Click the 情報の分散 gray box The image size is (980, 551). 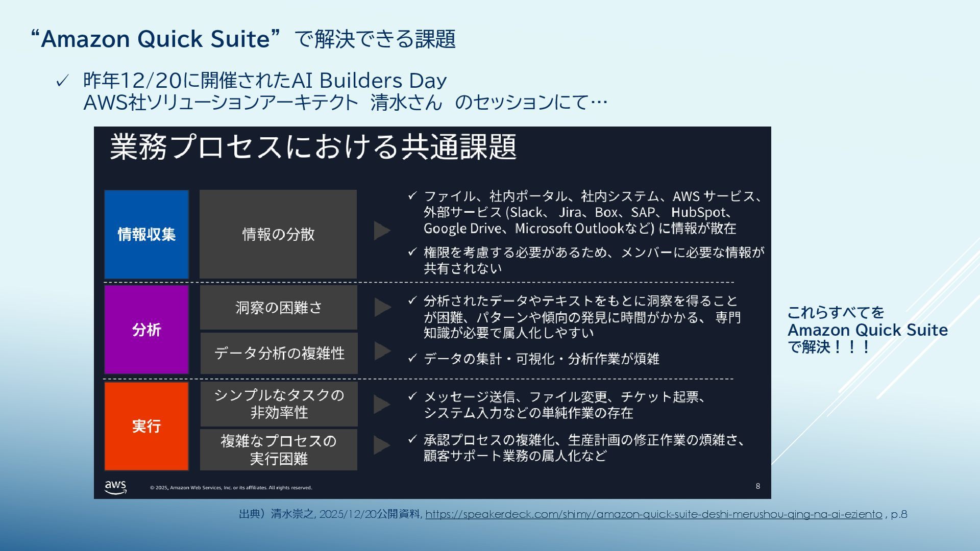point(278,234)
